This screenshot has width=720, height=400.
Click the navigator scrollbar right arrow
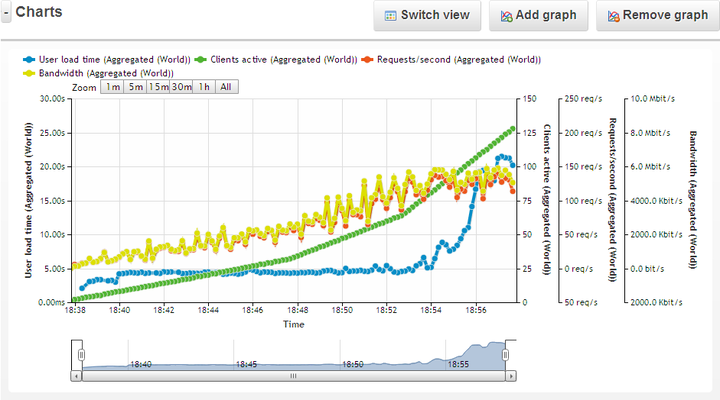pyautogui.click(x=512, y=376)
